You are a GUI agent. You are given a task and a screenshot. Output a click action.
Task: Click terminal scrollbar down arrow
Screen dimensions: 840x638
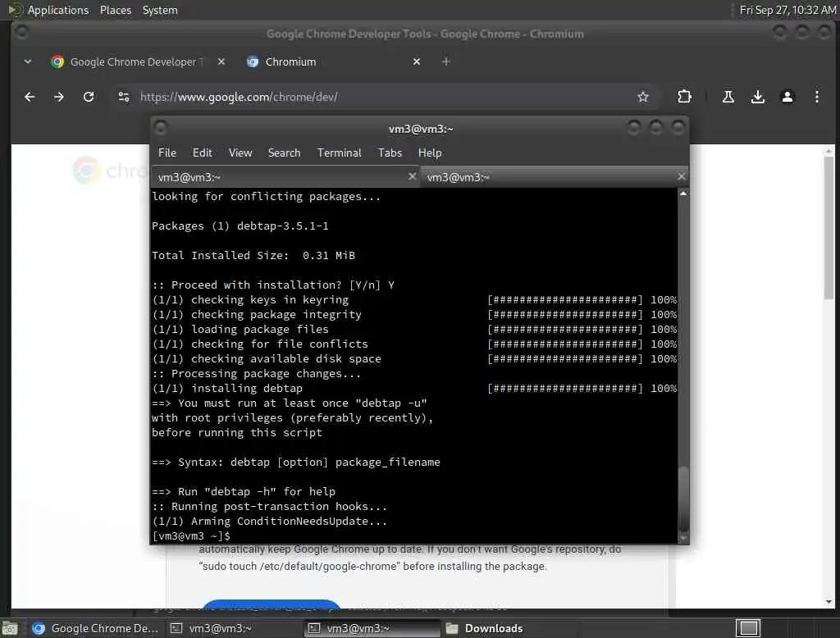[683, 538]
